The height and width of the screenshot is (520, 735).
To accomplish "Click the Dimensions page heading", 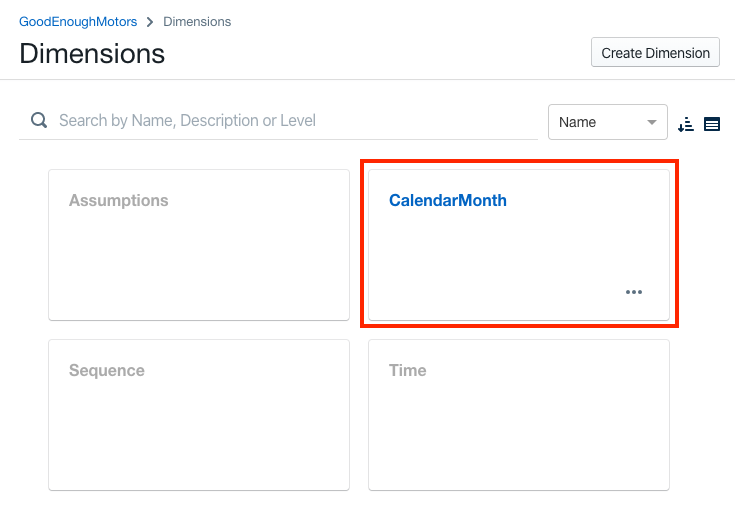I will (92, 53).
